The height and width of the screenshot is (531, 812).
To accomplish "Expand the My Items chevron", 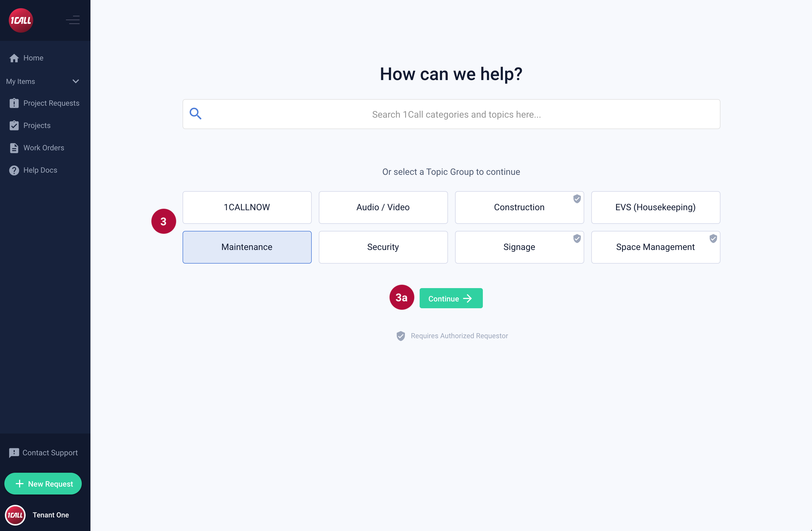I will [76, 81].
